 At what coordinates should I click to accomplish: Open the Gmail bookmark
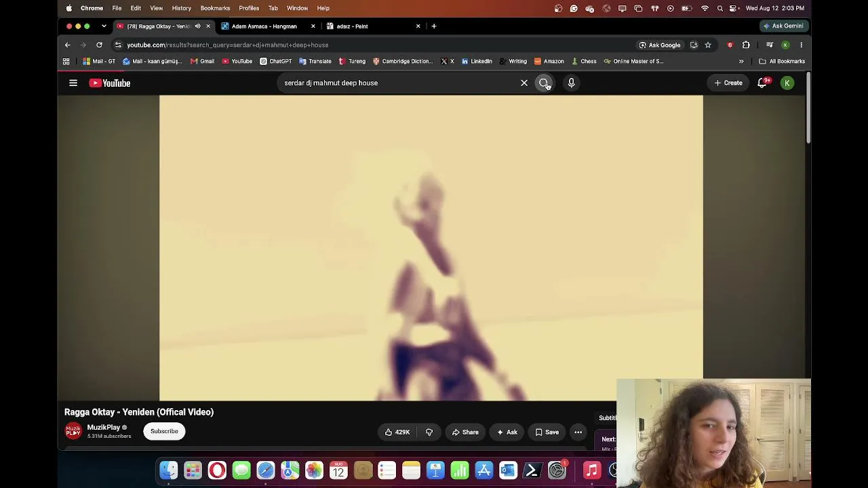coord(202,61)
